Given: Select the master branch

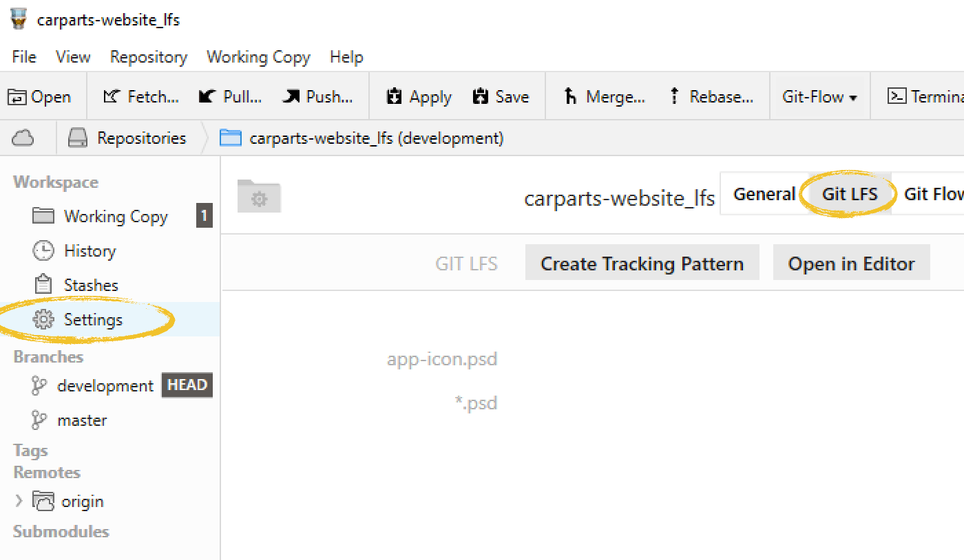Looking at the screenshot, I should (81, 420).
